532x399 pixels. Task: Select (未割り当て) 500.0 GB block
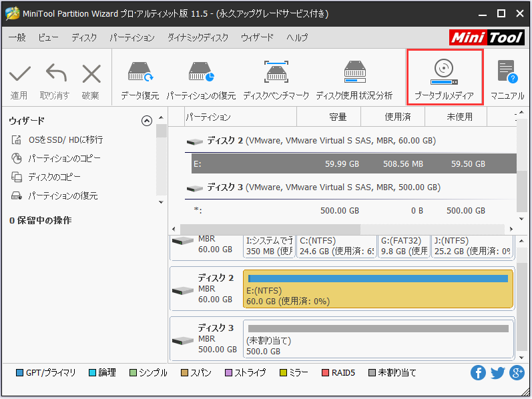click(378, 340)
